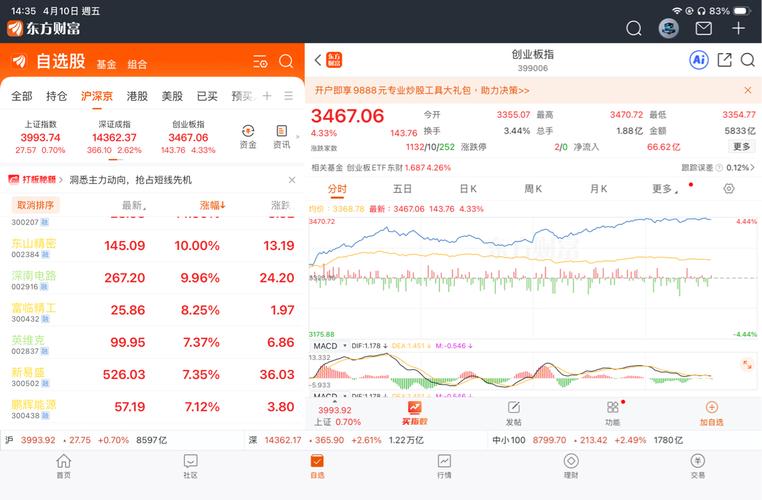Screen dimensions: 762x500
Task: Open 东山精密 stock row
Action: pyautogui.click(x=152, y=247)
